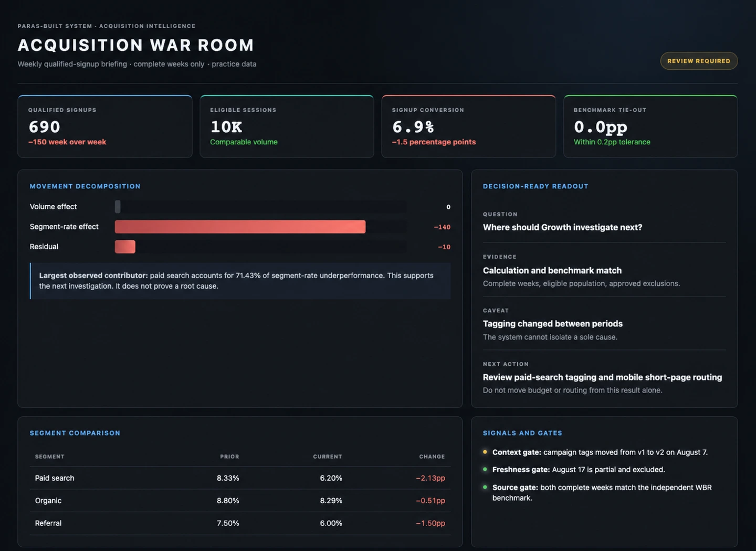Select the Qualified Signups 690 value
Screen dimensions: 756x551
[45, 126]
